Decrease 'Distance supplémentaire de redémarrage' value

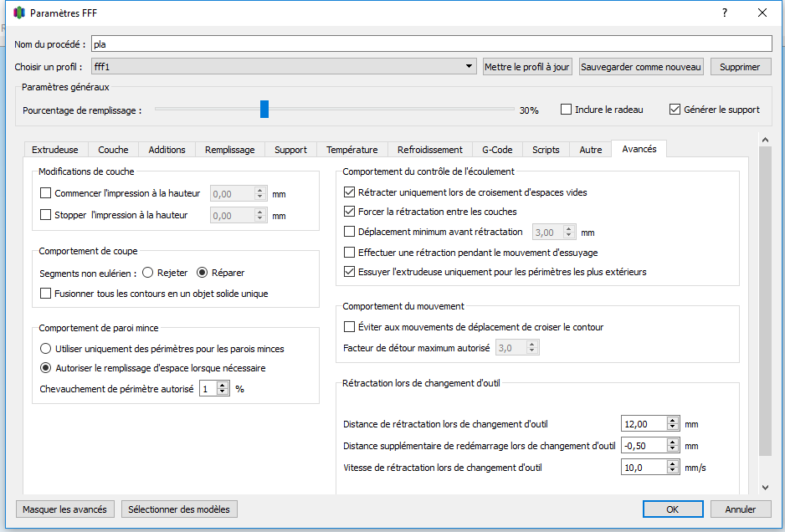673,448
